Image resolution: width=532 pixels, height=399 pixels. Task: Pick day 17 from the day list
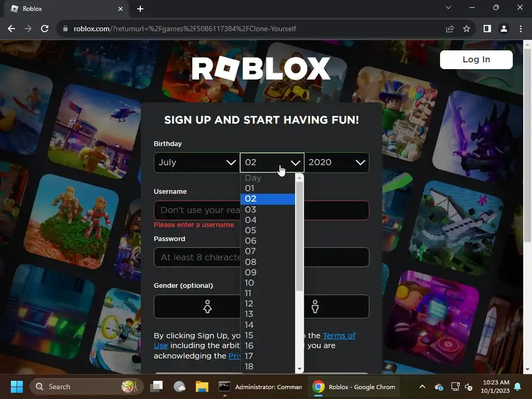pyautogui.click(x=268, y=356)
